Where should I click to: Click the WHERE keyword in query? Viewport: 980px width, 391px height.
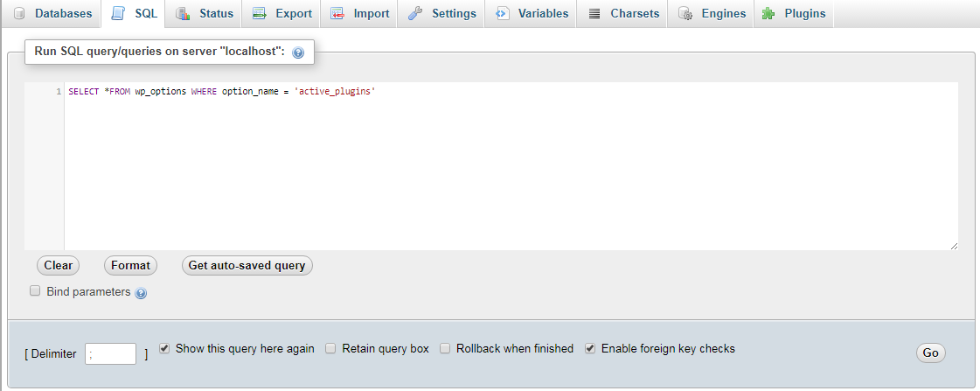(x=204, y=91)
